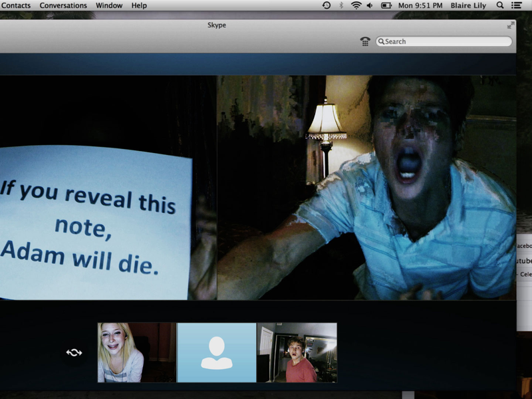Click the switch video layout icon

74,353
